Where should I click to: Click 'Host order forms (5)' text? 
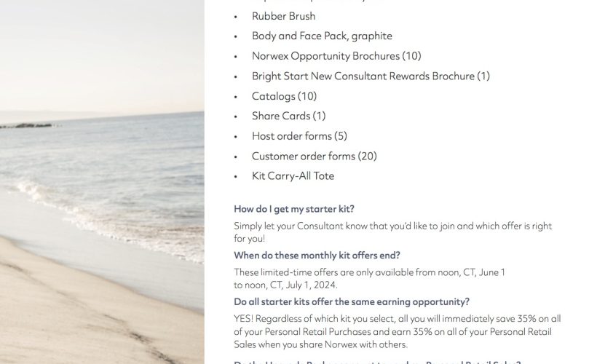[x=299, y=136]
